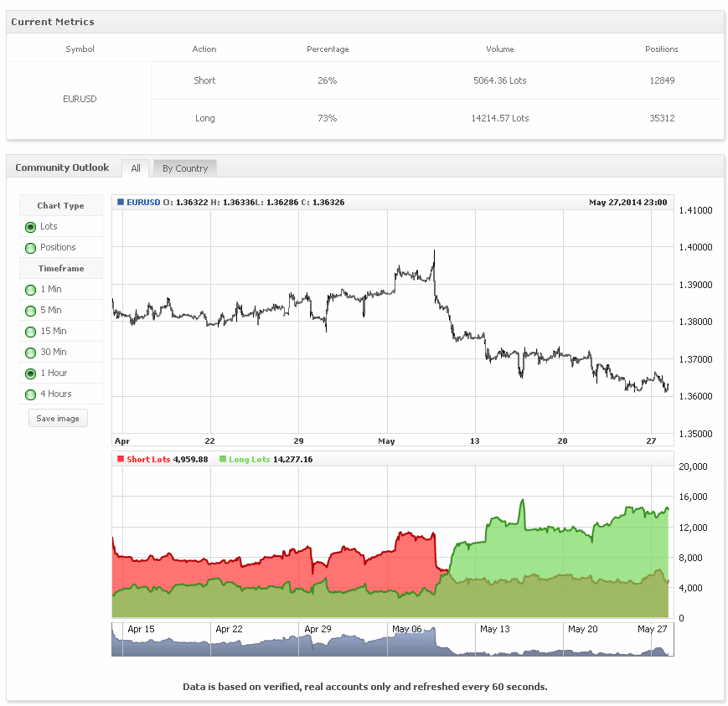Click the May 27,2014 23:00 date label
728x706 pixels.
(628, 203)
